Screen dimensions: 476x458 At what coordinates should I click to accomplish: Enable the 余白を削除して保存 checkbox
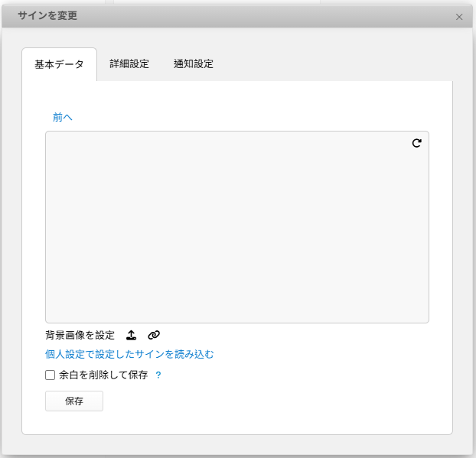[51, 375]
